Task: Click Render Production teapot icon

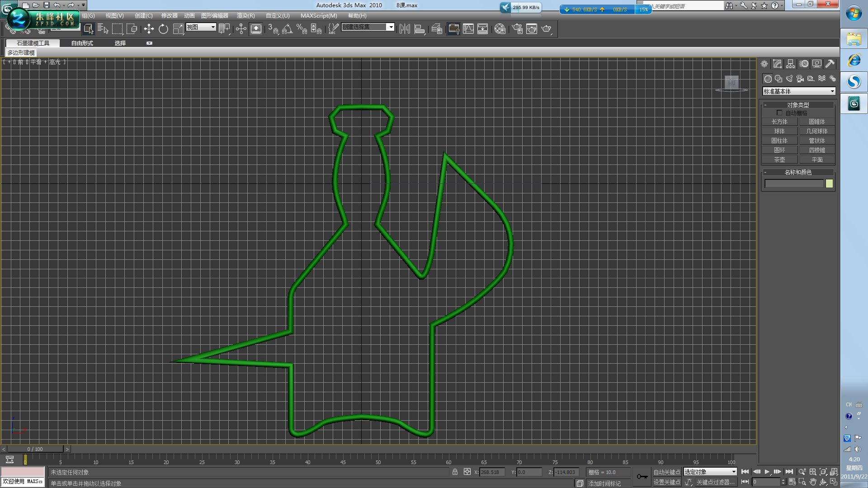Action: point(547,29)
